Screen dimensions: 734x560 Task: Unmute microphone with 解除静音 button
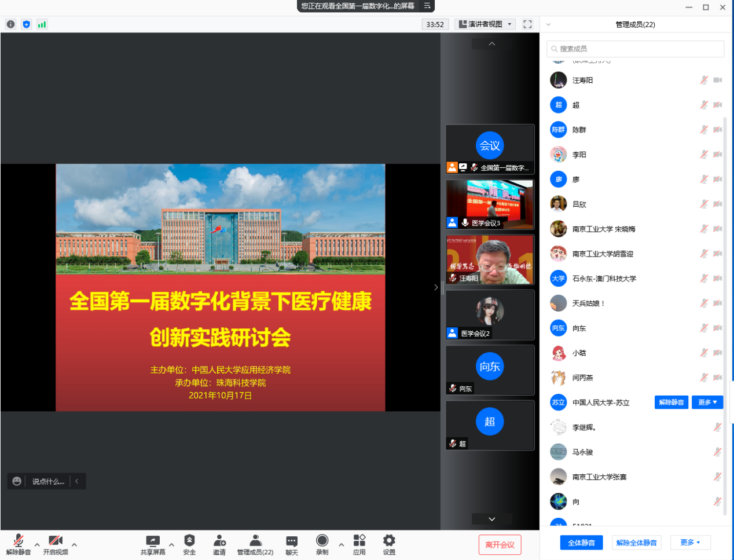(x=19, y=541)
